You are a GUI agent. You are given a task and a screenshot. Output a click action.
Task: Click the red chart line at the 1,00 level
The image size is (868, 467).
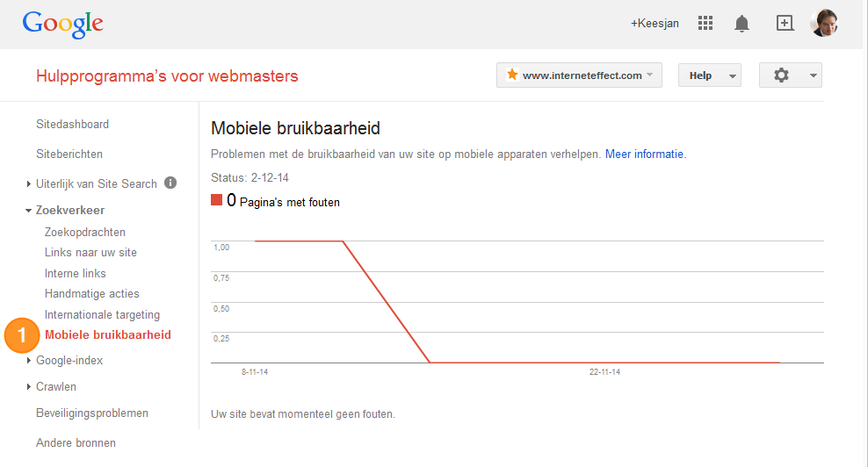pos(299,241)
